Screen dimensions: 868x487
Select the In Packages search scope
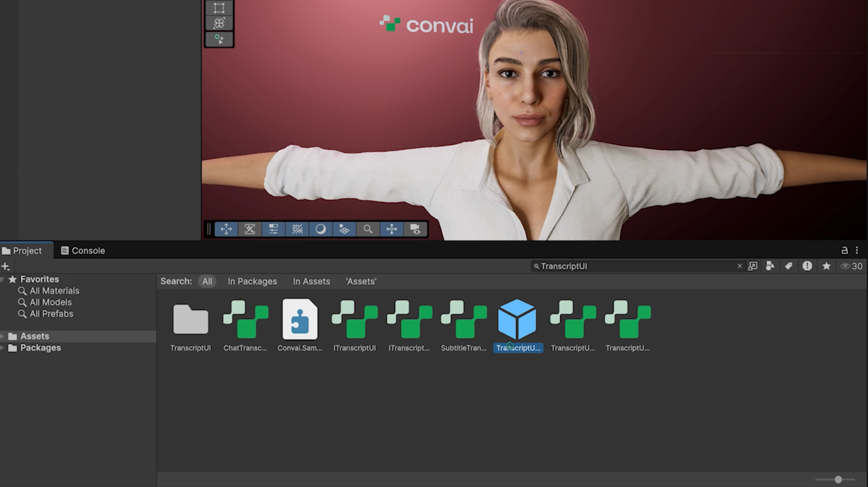tap(252, 281)
